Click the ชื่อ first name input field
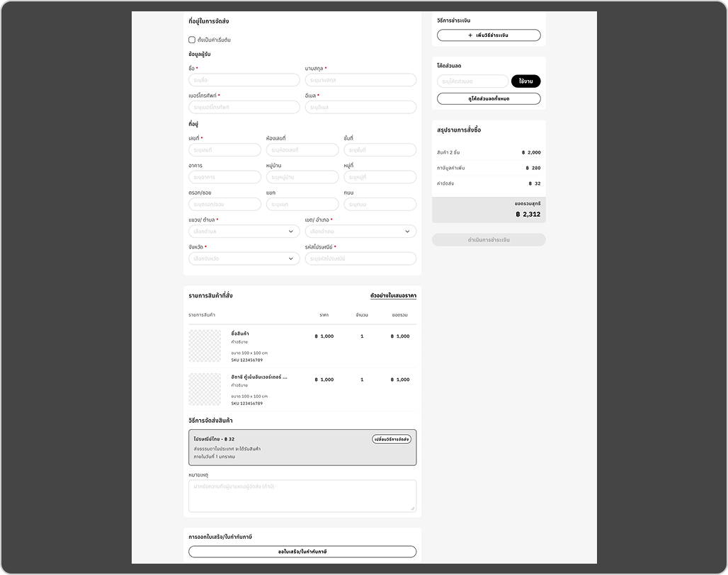 244,81
